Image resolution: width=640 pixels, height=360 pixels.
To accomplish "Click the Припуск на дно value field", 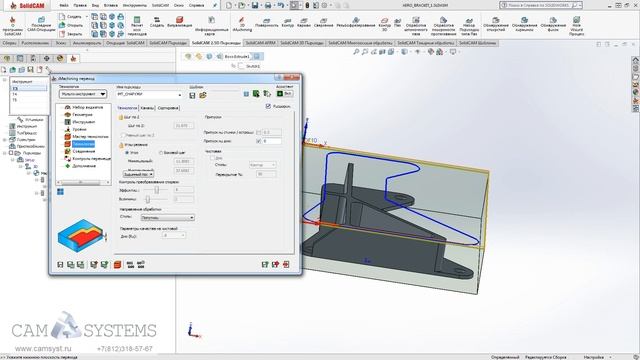I will coord(272,141).
